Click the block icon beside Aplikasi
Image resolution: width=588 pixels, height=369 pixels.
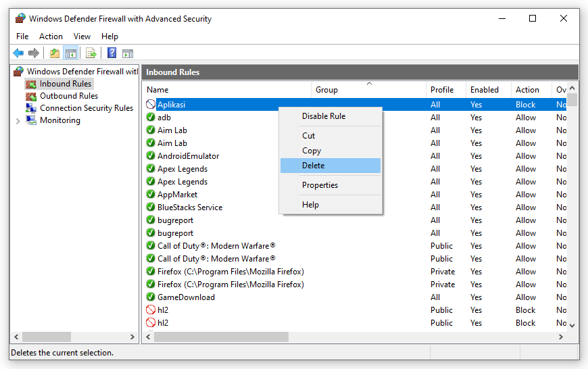coord(151,104)
